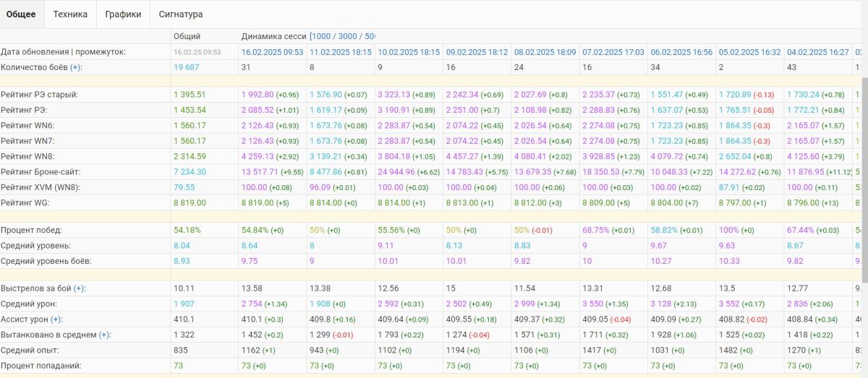The image size is (868, 378).
Task: Click the win rate value 58.82%
Action: click(665, 230)
